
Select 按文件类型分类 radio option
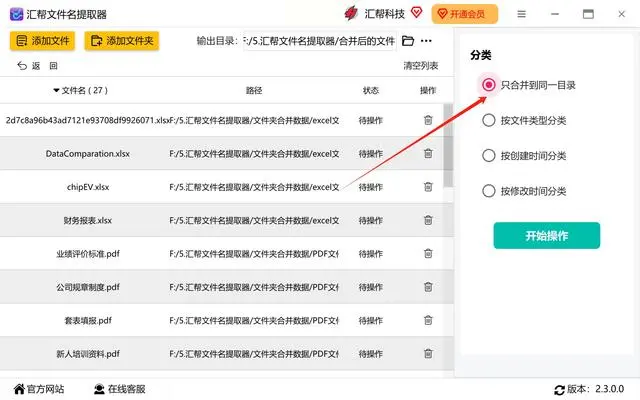click(x=489, y=120)
